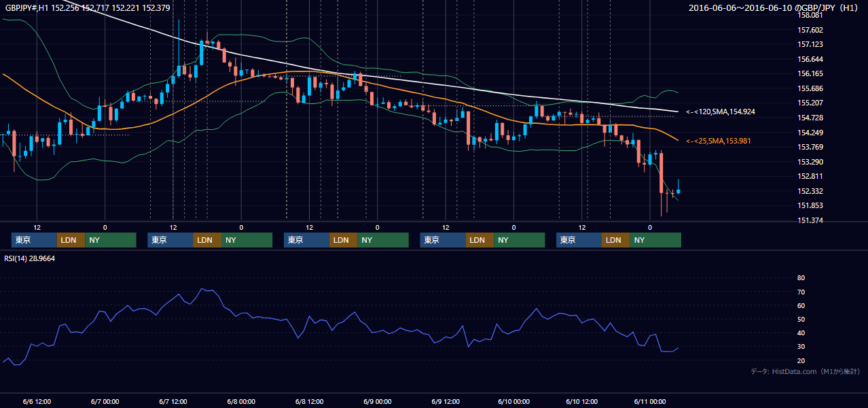This screenshot has width=868, height=408.
Task: Click price axis value 155.207
Action: [810, 103]
